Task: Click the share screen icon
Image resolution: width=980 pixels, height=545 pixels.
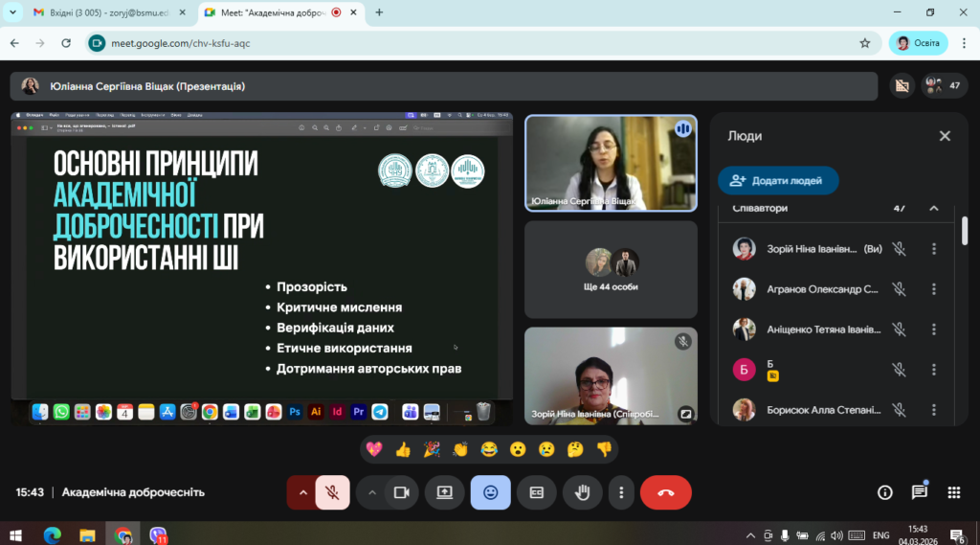Action: [444, 492]
